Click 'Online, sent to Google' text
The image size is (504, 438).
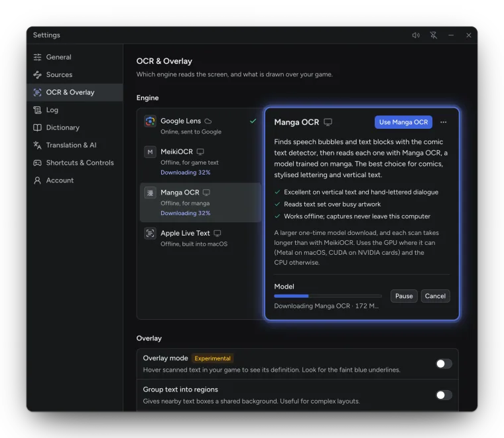(x=191, y=132)
